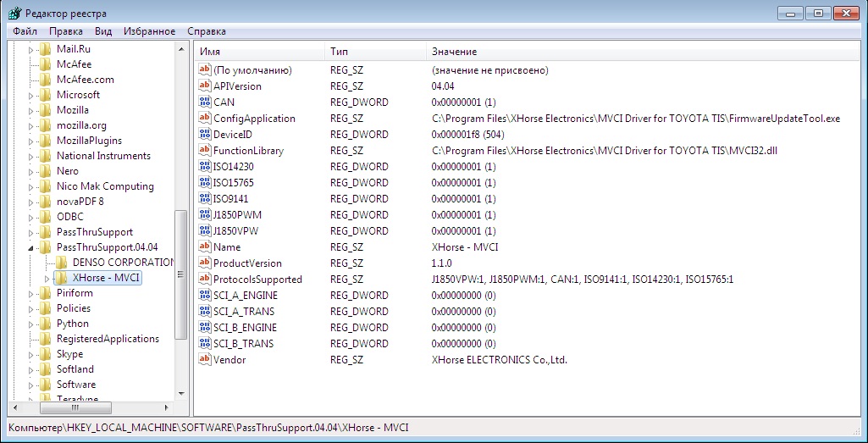Click the DENSO CORPORATION folder icon
The image size is (868, 443).
tap(61, 262)
